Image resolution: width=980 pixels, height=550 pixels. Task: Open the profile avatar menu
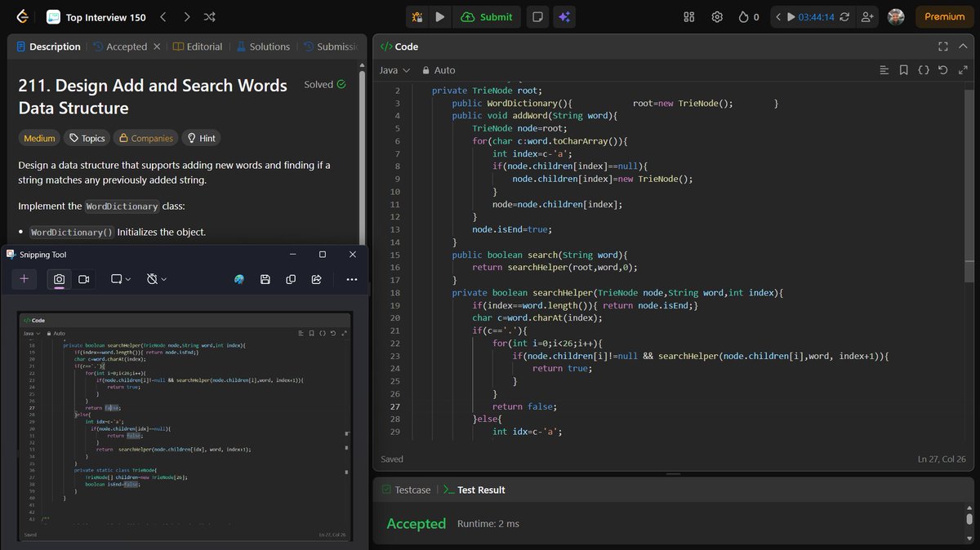(x=896, y=16)
